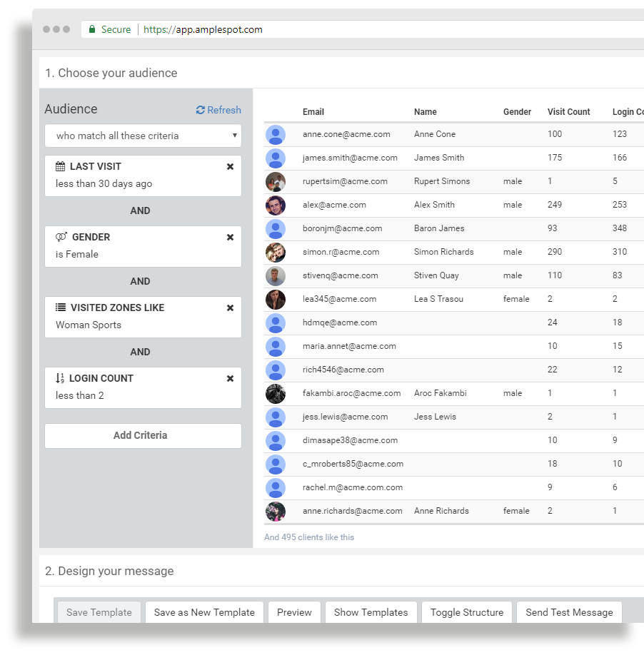Click the gender symbol icon
644x655 pixels.
click(x=61, y=237)
